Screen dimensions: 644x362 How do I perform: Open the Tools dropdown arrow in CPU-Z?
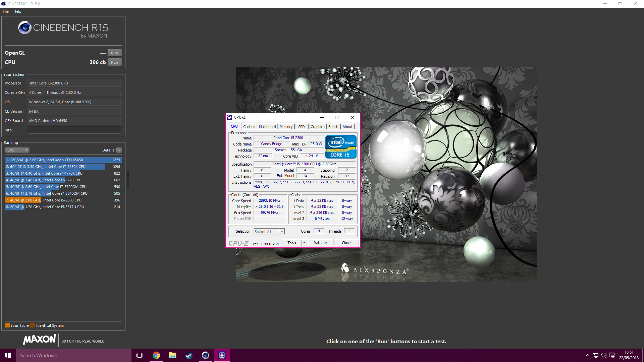[304, 243]
